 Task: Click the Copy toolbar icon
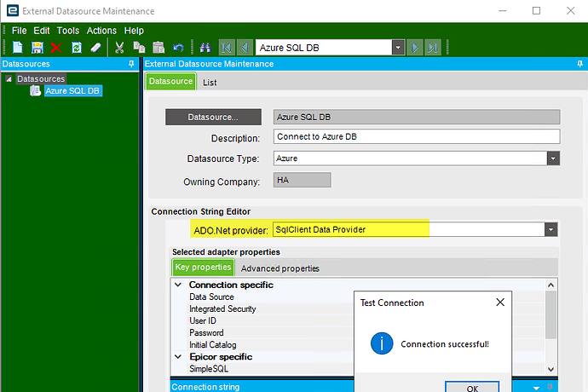(139, 48)
